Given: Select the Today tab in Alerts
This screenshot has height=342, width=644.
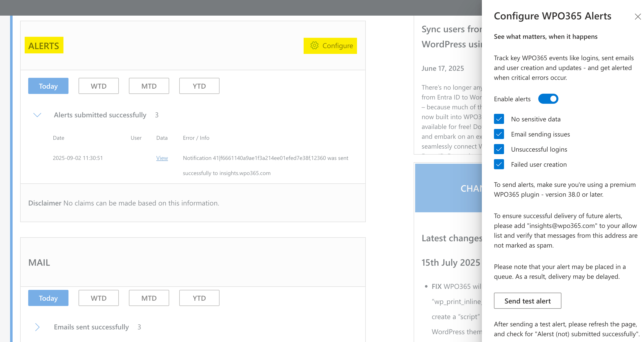Looking at the screenshot, I should (48, 86).
